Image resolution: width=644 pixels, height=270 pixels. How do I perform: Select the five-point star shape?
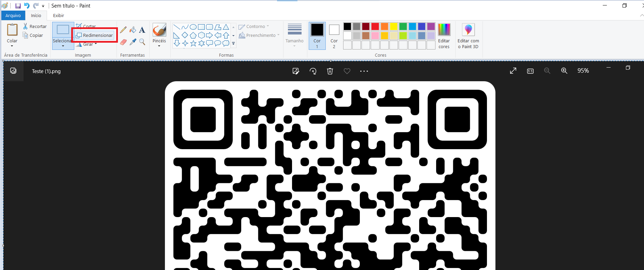193,43
